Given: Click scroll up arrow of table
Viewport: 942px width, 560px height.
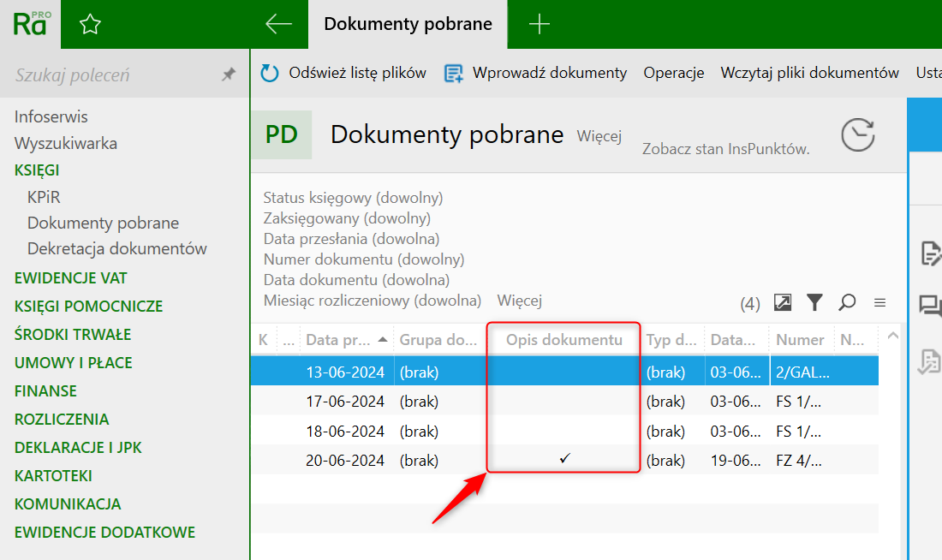Looking at the screenshot, I should (x=892, y=336).
